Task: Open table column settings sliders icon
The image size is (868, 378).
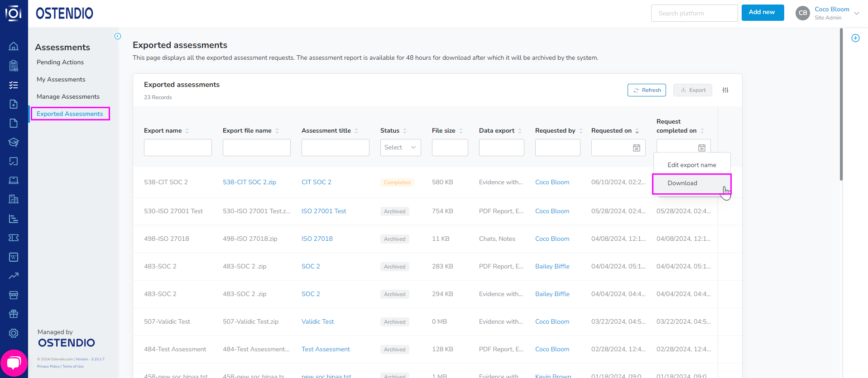Action: (725, 90)
